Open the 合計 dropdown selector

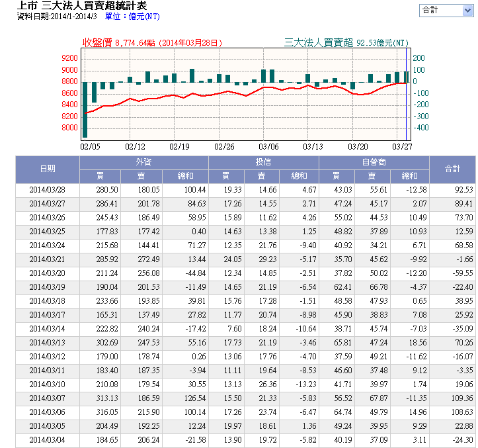tap(446, 11)
